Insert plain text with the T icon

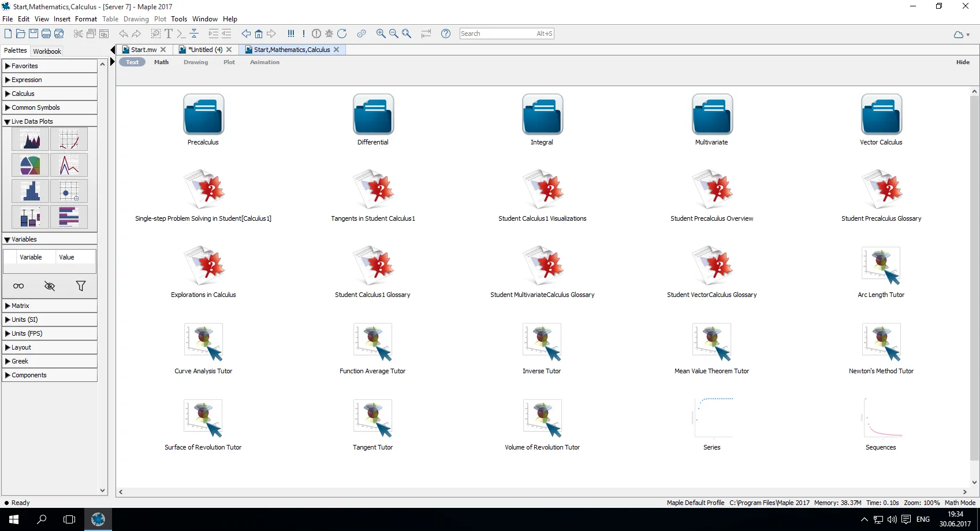[169, 34]
